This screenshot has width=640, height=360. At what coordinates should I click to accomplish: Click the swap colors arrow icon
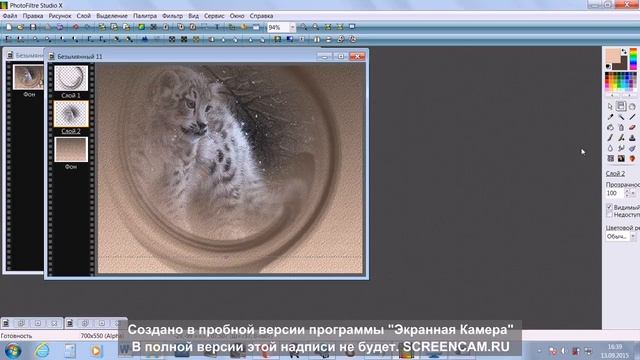pyautogui.click(x=624, y=51)
